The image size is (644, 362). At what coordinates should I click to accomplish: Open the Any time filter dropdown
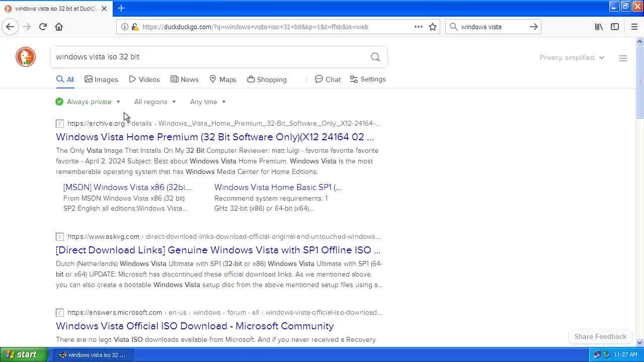click(x=208, y=102)
